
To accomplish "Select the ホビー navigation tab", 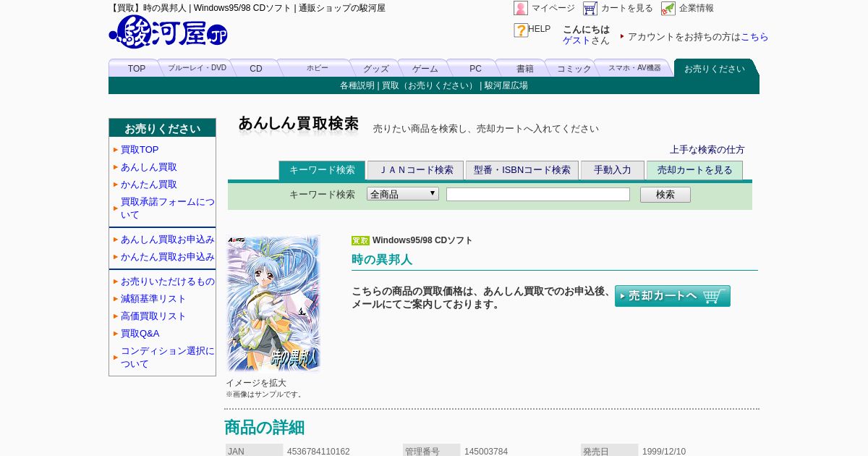I will coord(317,68).
